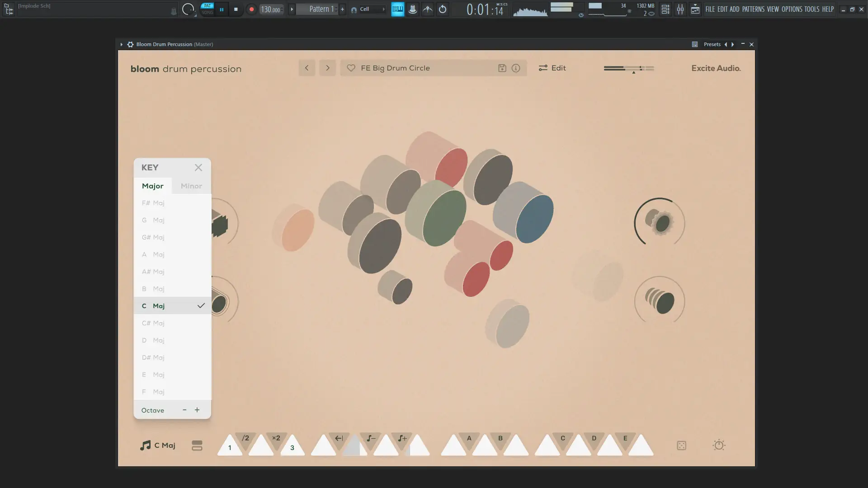Screen dimensions: 868x488
Task: Toggle the PAT/SONG mode switch
Action: pos(207,9)
